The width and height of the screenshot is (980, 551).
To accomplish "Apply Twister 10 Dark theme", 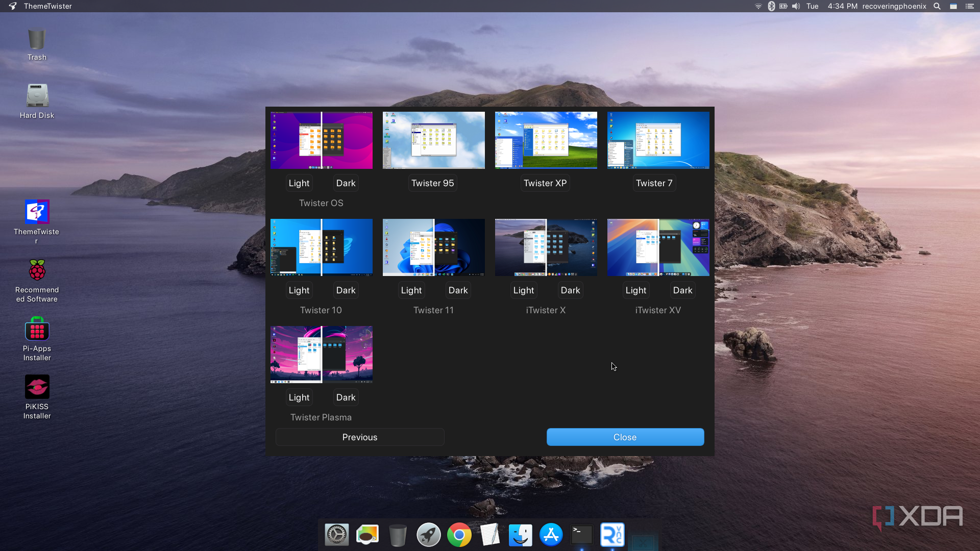I will tap(346, 290).
